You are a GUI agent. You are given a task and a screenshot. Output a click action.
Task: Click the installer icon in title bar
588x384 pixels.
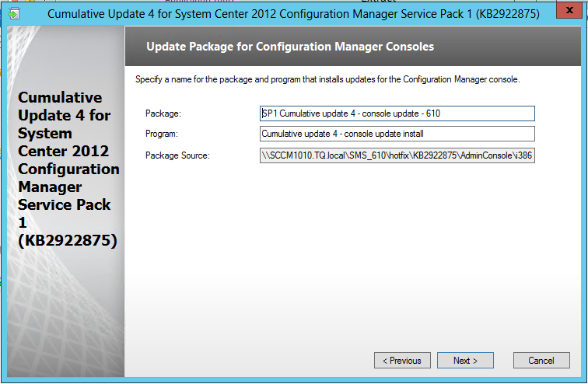click(x=14, y=14)
